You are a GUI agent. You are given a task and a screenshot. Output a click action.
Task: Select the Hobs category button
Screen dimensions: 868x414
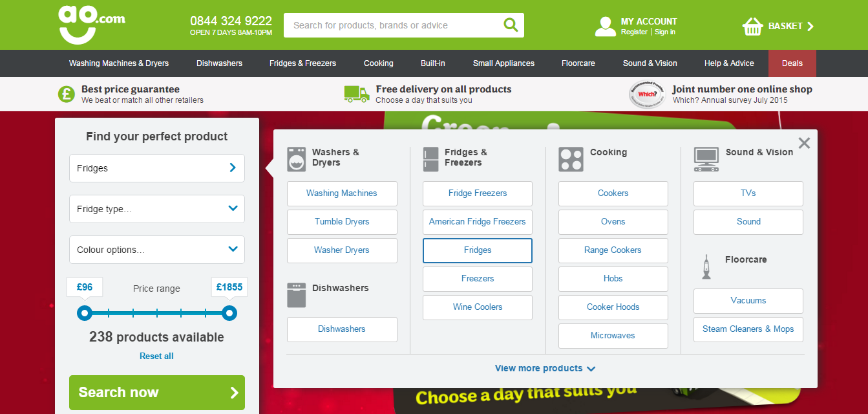pos(613,279)
